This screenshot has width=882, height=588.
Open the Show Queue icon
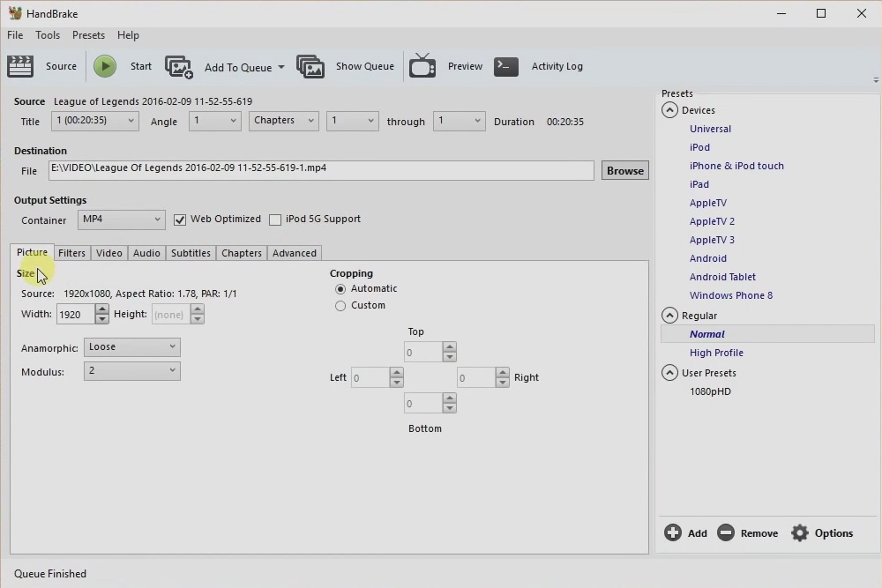[x=310, y=67]
